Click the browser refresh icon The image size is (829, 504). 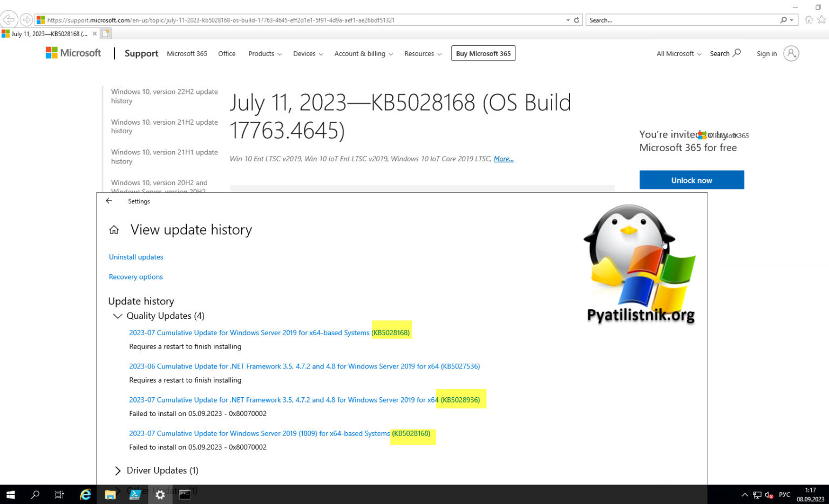pyautogui.click(x=576, y=20)
